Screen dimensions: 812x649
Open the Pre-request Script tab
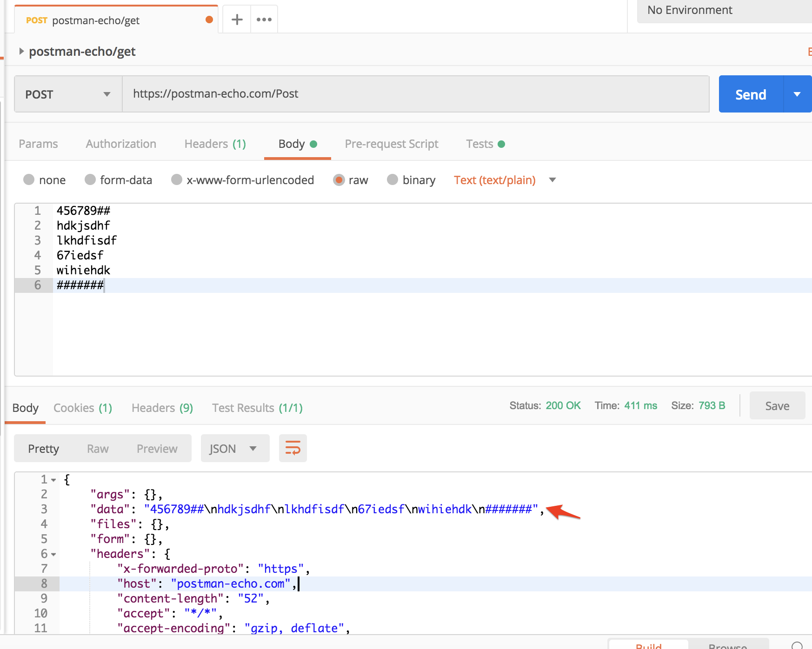point(392,144)
